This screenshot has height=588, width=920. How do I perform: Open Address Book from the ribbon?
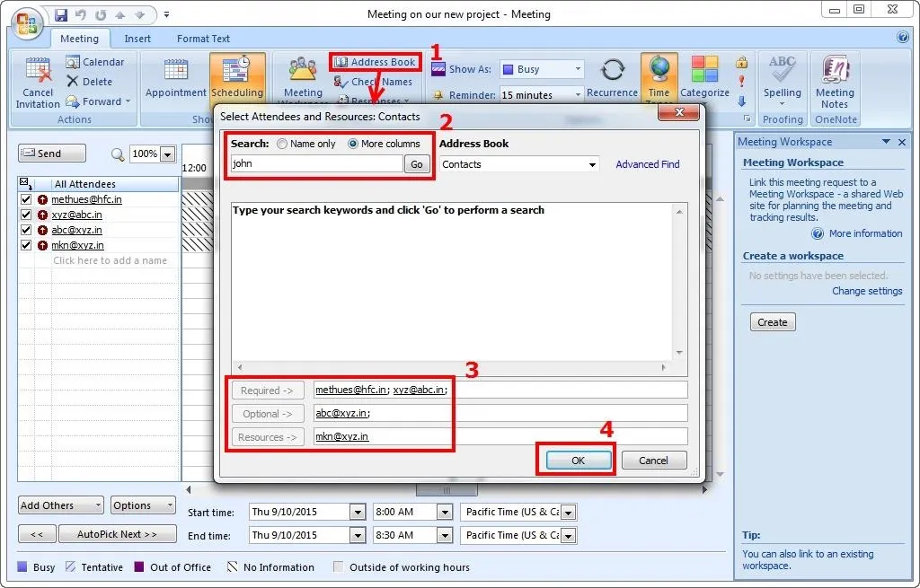[x=375, y=62]
